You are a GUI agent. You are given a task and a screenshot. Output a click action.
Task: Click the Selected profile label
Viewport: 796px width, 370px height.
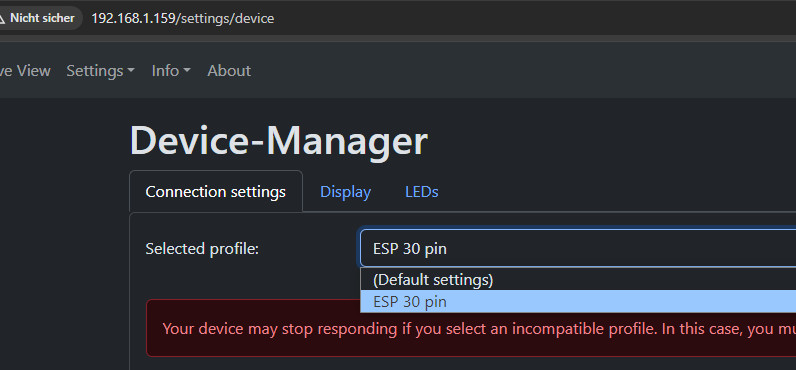(x=202, y=249)
